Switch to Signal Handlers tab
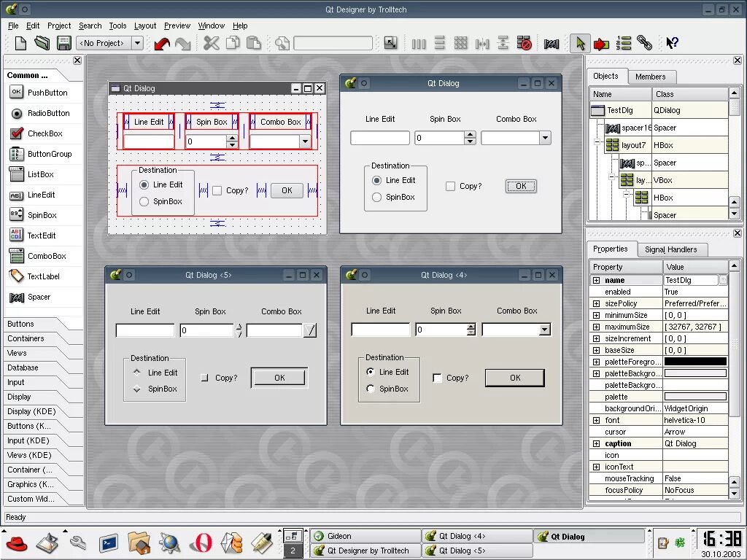 [x=671, y=249]
